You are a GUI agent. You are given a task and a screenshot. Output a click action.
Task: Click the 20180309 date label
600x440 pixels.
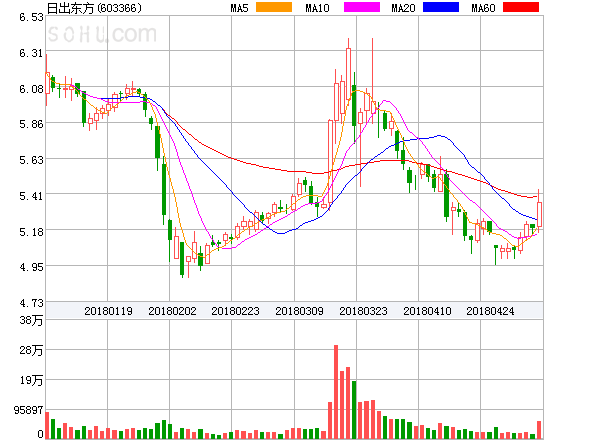299,311
